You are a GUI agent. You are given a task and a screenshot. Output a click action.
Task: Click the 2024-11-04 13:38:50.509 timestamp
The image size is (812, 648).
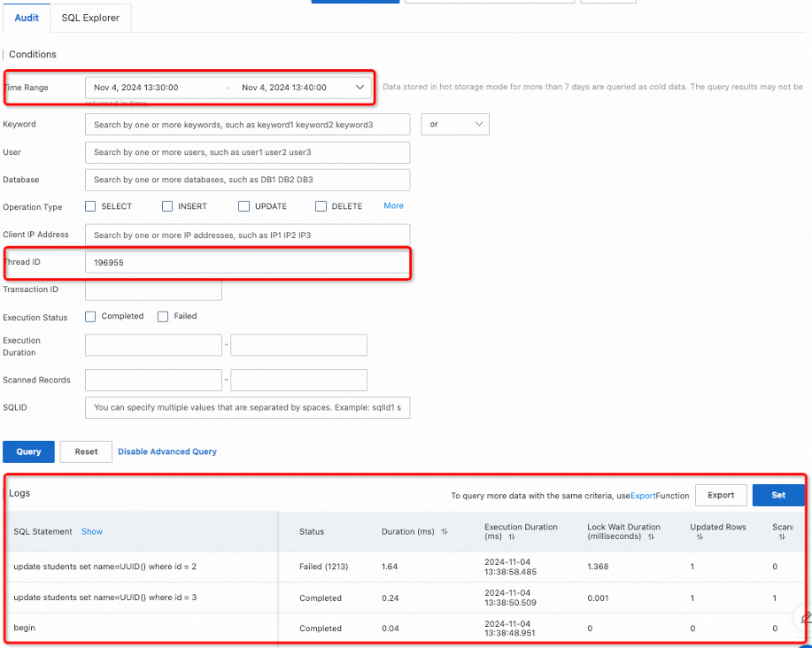tap(510, 598)
